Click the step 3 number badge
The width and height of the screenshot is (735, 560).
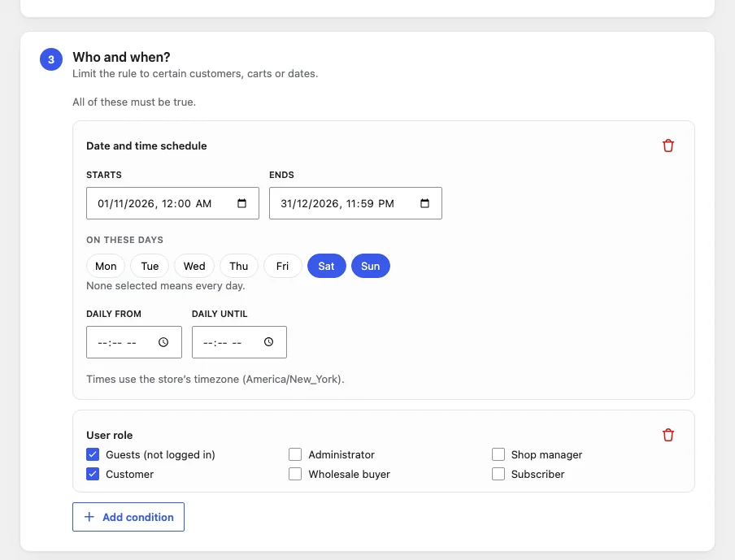(x=51, y=59)
